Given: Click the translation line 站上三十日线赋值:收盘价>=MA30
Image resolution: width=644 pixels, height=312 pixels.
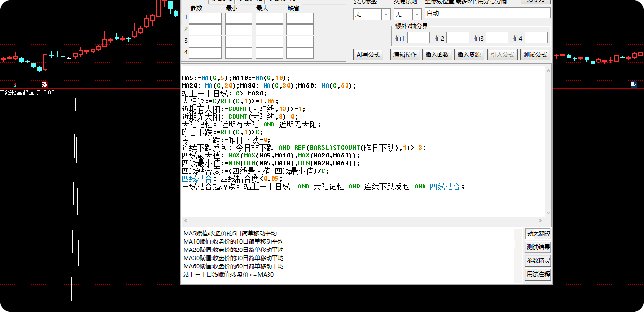Looking at the screenshot, I should click(229, 274).
